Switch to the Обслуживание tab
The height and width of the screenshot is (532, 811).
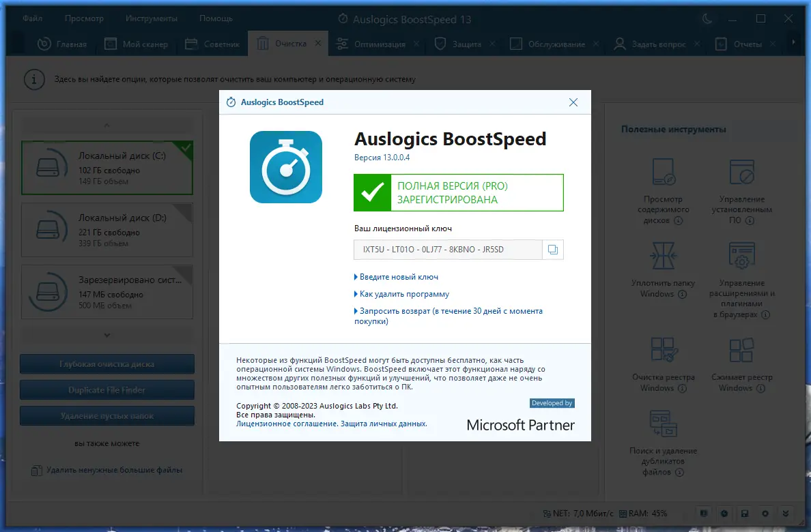(x=547, y=44)
